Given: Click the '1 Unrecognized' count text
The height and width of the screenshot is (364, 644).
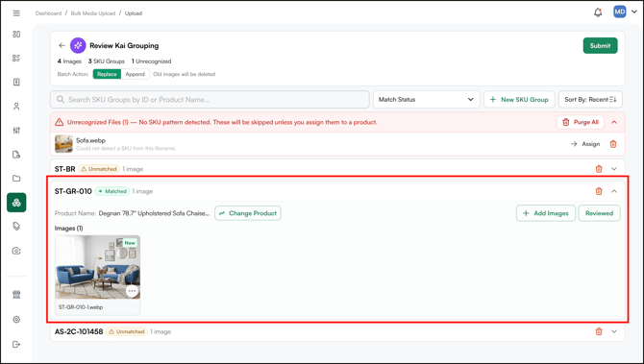Looking at the screenshot, I should (x=151, y=61).
